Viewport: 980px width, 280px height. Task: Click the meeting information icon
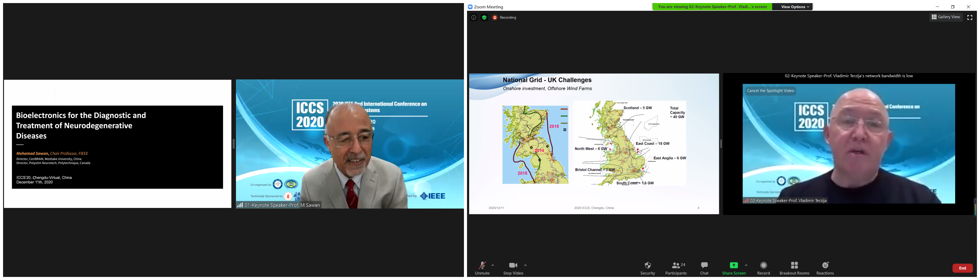pyautogui.click(x=474, y=17)
